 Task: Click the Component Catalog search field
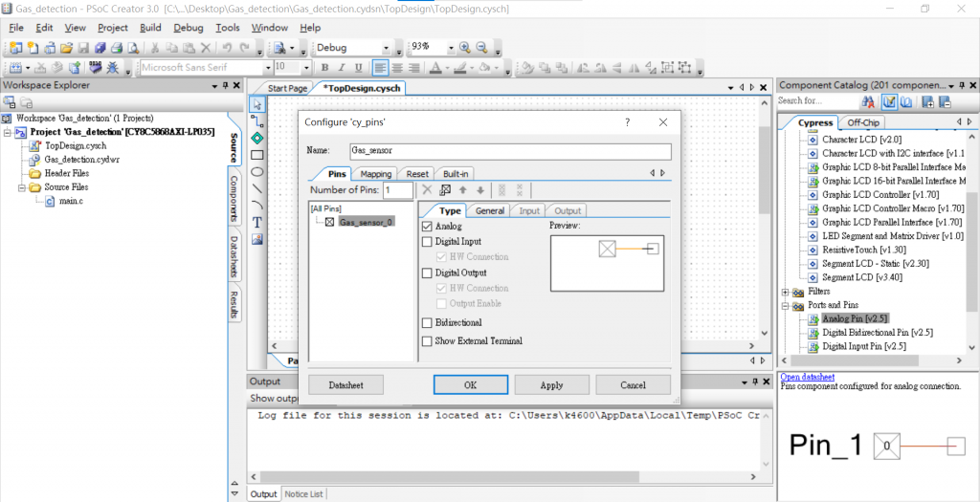[x=817, y=101]
